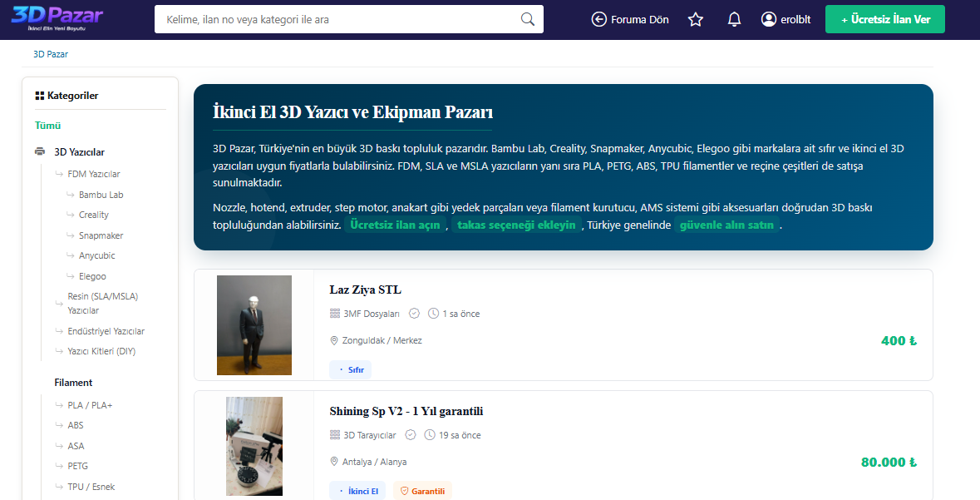This screenshot has width=980, height=500.
Task: Open favorites via the star icon
Action: (696, 19)
